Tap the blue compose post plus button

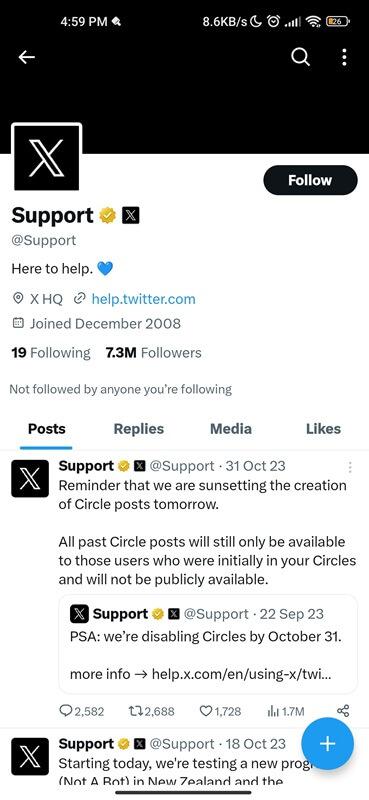[x=327, y=743]
